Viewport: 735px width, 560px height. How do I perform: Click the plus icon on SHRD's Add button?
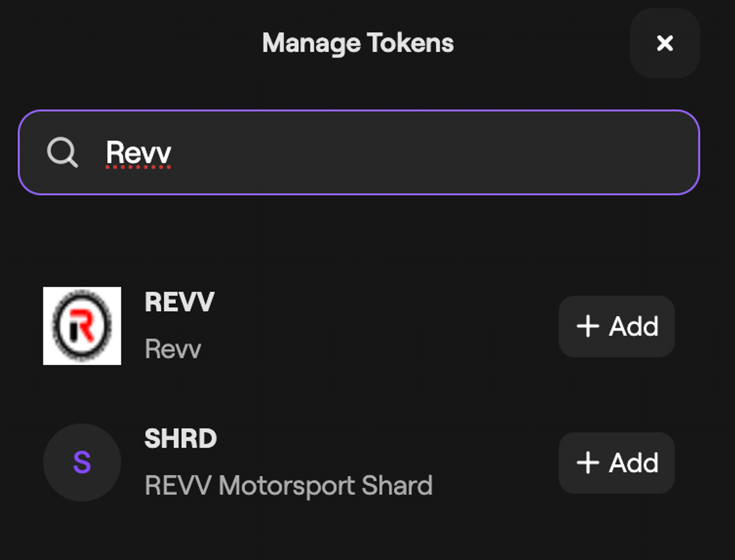[588, 463]
